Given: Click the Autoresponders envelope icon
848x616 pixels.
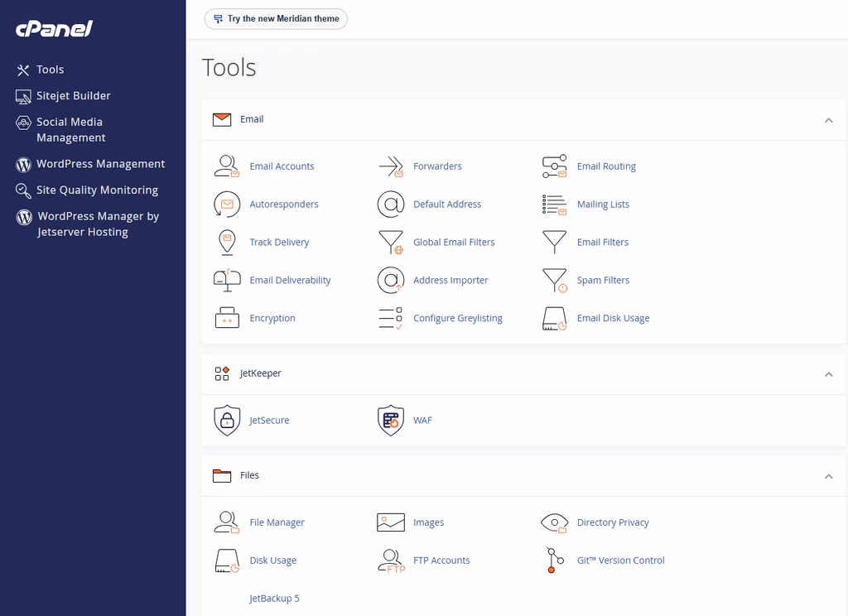Looking at the screenshot, I should tap(227, 205).
